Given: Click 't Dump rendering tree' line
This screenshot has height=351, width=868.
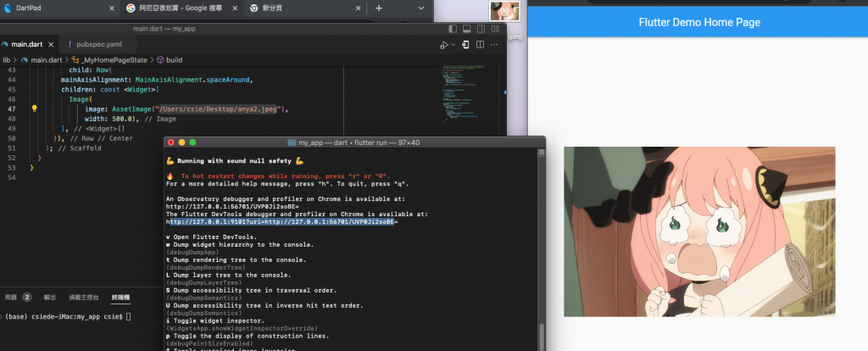Looking at the screenshot, I should 236,259.
